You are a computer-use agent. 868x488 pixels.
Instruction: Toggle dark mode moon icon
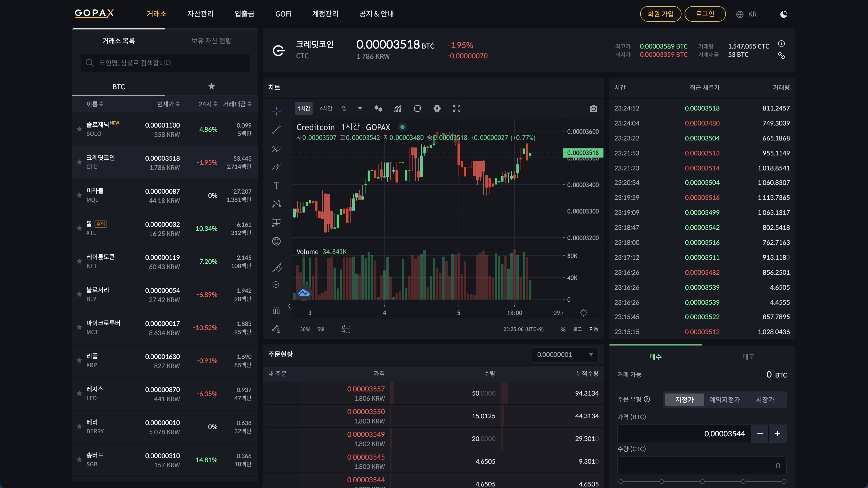pos(784,14)
